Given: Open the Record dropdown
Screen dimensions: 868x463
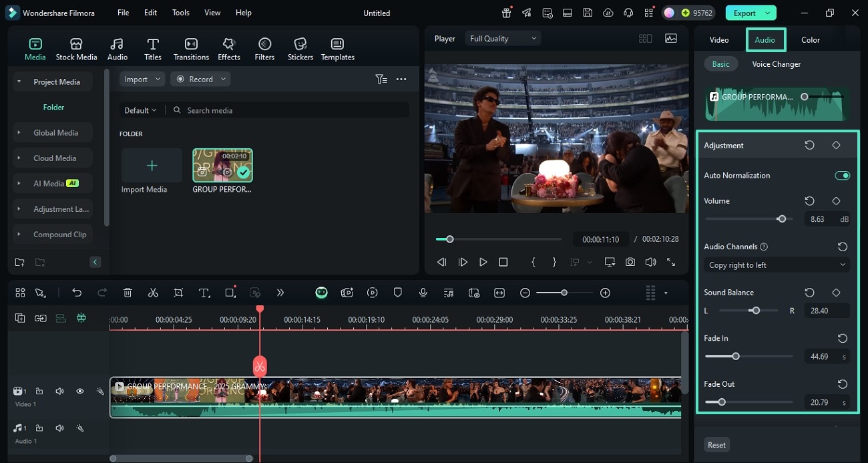Looking at the screenshot, I should 200,79.
